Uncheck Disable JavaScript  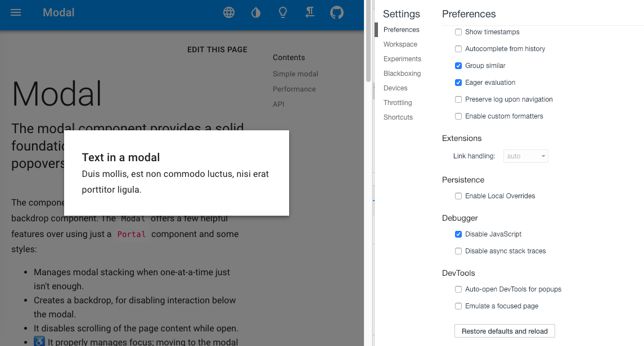(x=458, y=234)
